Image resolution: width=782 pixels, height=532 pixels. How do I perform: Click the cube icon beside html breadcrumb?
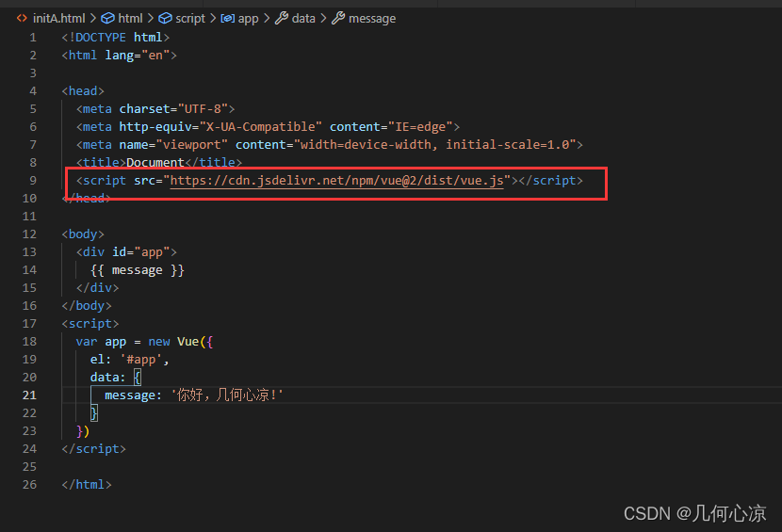pyautogui.click(x=107, y=19)
